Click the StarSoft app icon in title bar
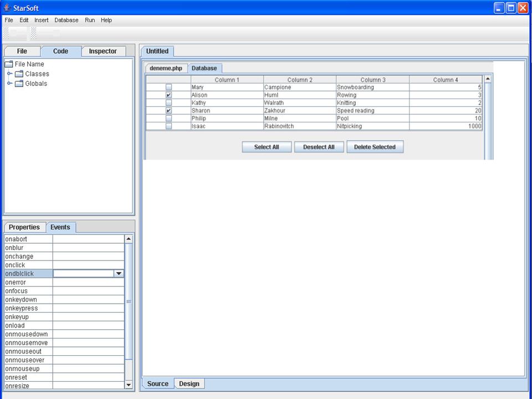532x399 pixels. pos(7,7)
